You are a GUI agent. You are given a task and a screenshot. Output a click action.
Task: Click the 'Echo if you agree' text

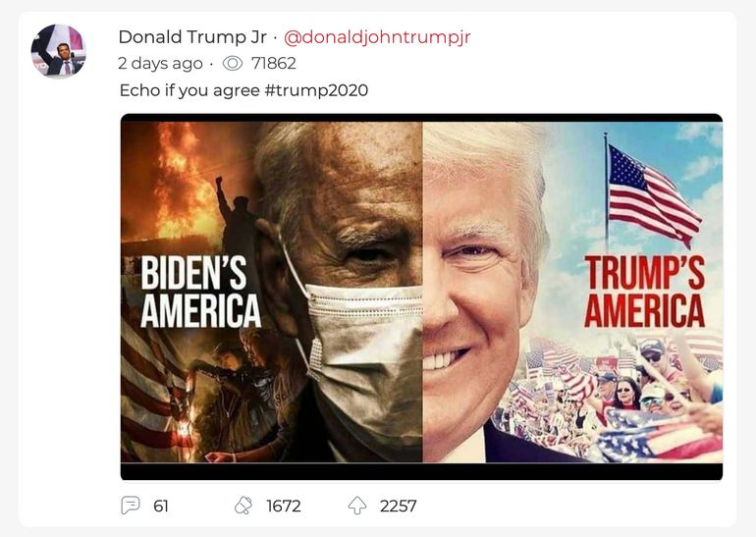(189, 90)
